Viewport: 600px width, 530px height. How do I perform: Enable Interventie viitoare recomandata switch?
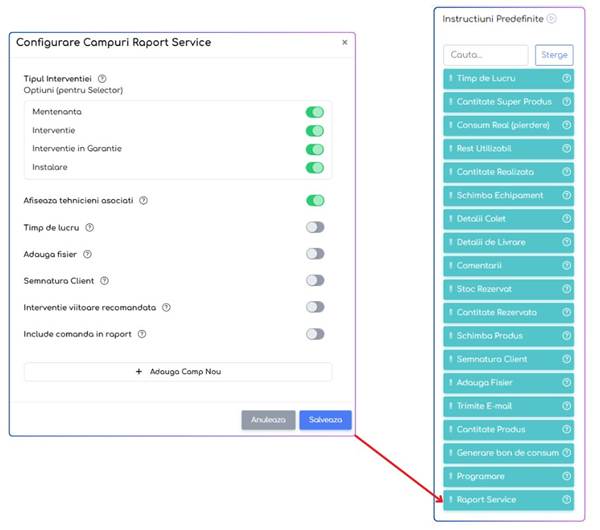click(315, 307)
